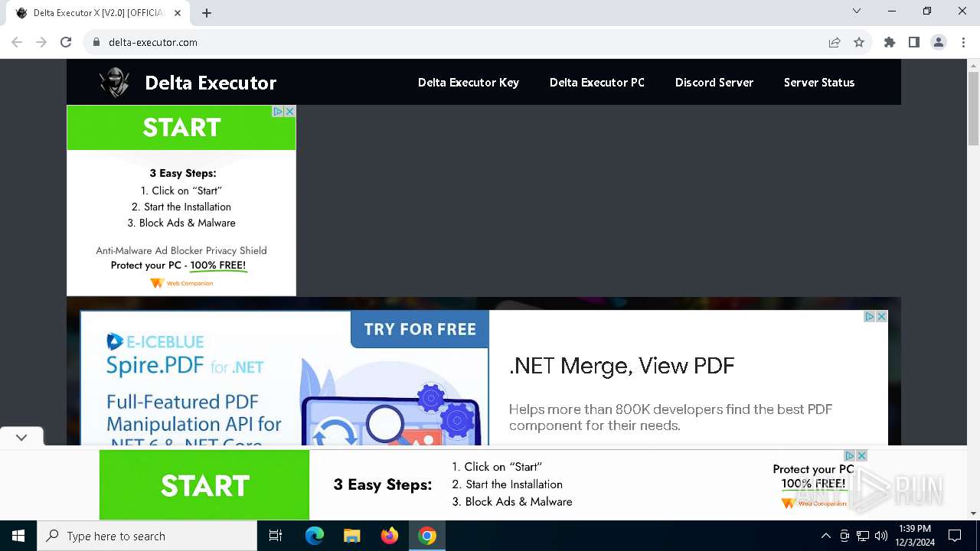Open the Extensions puzzle icon
980x551 pixels.
click(890, 42)
